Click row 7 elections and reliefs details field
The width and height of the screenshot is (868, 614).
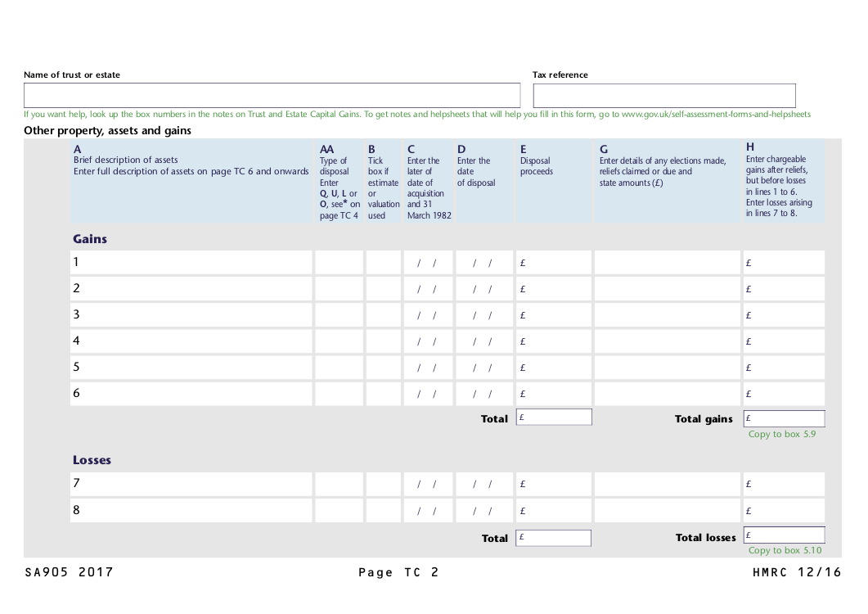[x=667, y=484]
